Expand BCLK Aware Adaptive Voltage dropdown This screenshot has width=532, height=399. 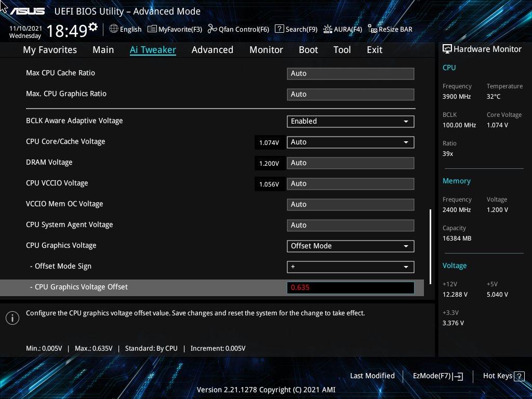[351, 122]
